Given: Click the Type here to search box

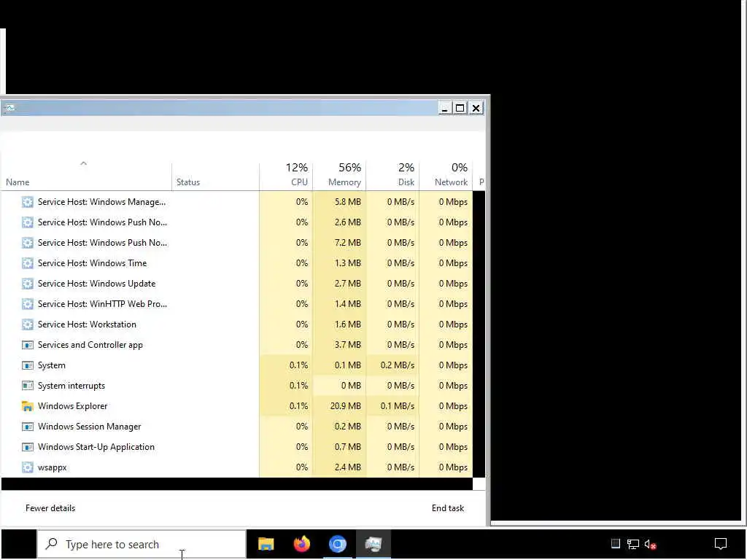Looking at the screenshot, I should tap(142, 544).
